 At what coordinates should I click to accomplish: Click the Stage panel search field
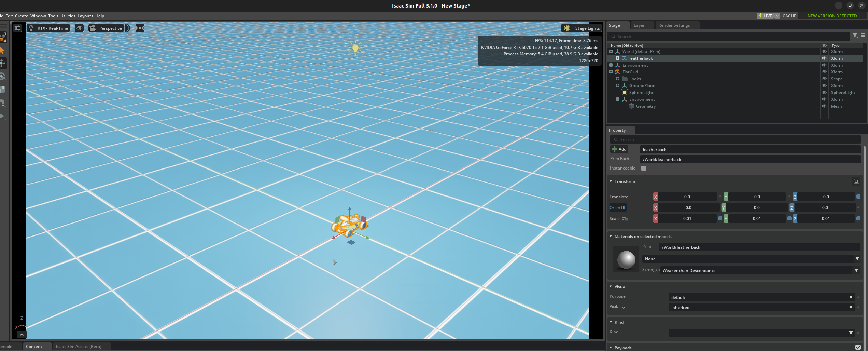(729, 36)
